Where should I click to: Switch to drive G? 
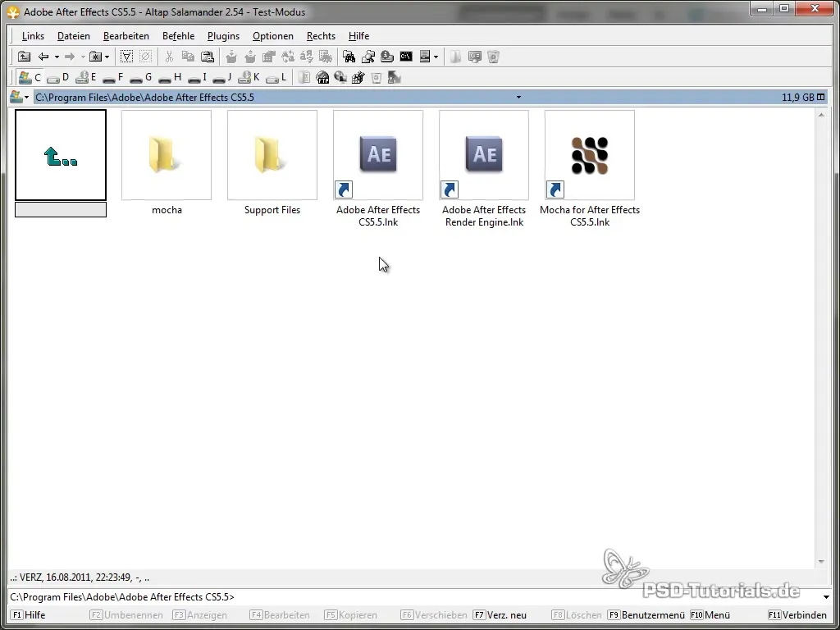pyautogui.click(x=141, y=78)
